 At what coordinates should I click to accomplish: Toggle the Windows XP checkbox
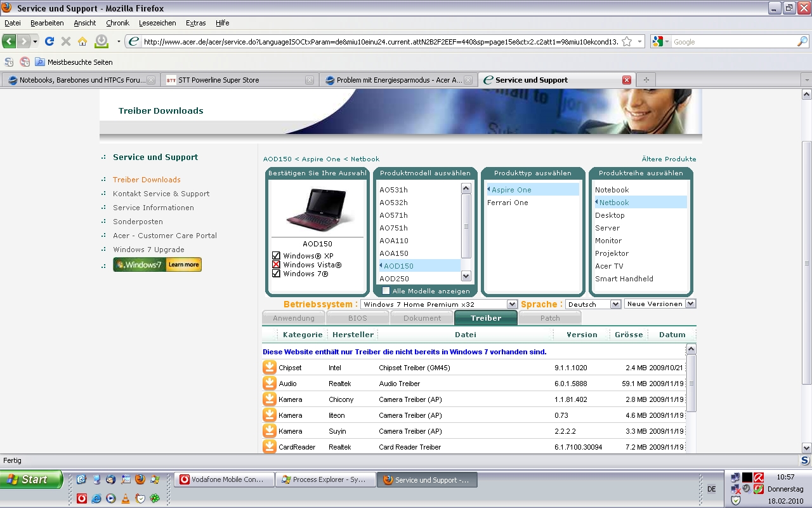coord(276,256)
